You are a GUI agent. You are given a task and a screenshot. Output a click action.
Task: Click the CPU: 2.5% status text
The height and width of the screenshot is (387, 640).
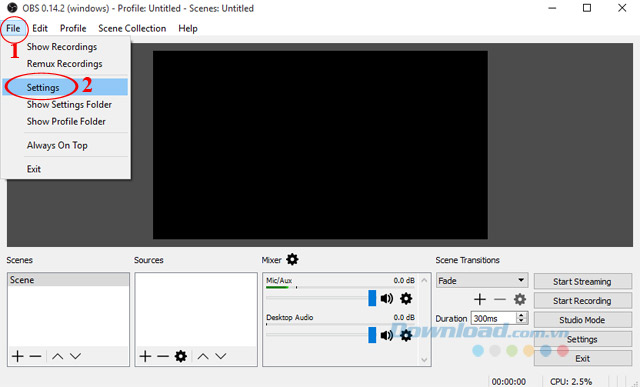tap(571, 381)
